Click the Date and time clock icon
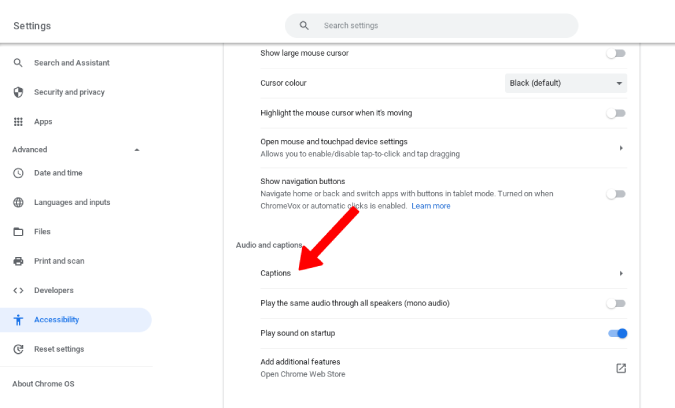Image resolution: width=675 pixels, height=408 pixels. pos(18,173)
